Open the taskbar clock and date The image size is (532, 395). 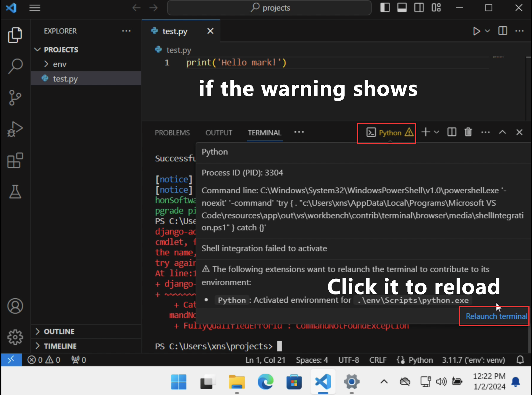click(489, 381)
